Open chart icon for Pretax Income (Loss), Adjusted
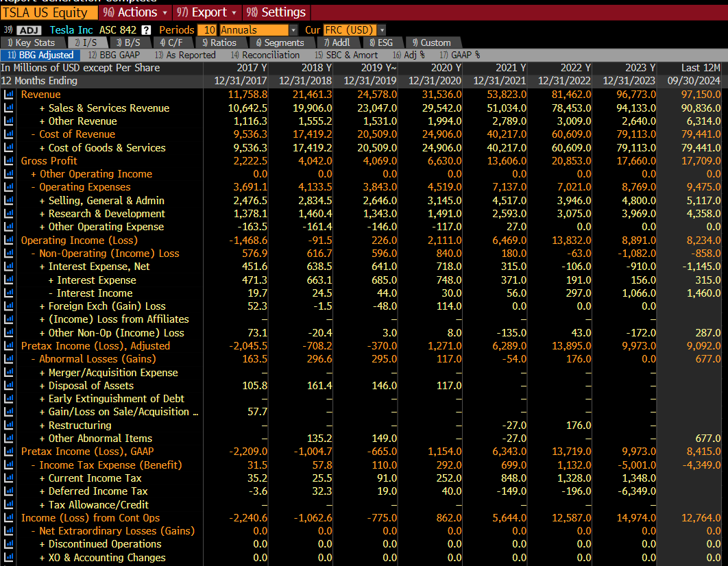The height and width of the screenshot is (566, 728). coord(8,345)
